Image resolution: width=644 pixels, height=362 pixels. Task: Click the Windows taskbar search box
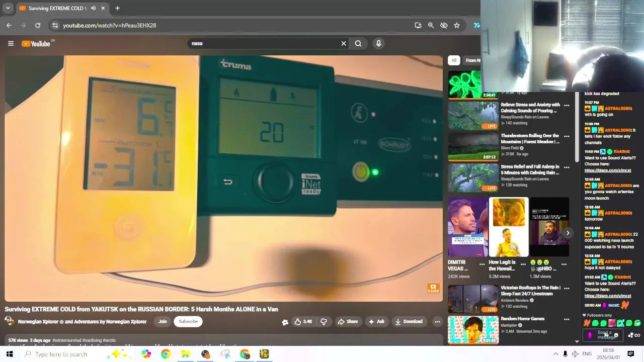[x=78, y=354]
